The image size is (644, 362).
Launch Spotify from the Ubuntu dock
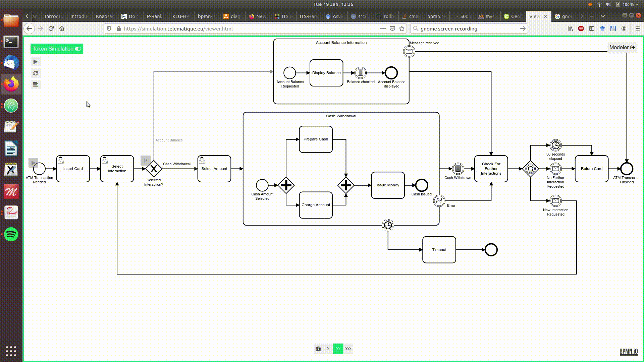point(11,234)
